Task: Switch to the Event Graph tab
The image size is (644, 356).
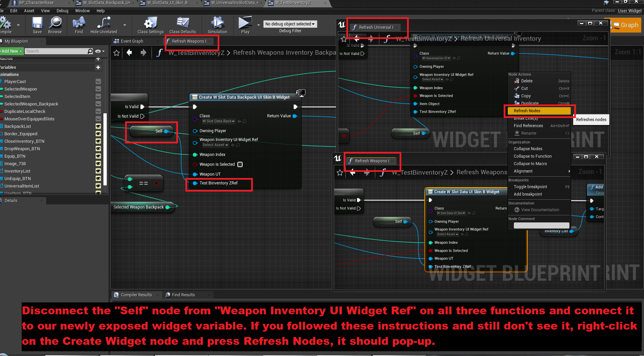Action: tap(132, 41)
